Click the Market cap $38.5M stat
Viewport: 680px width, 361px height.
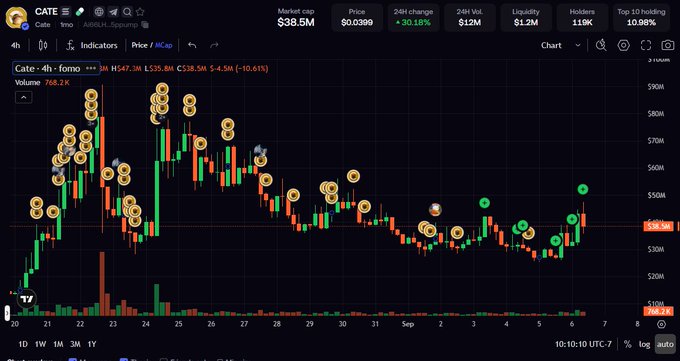click(x=296, y=18)
